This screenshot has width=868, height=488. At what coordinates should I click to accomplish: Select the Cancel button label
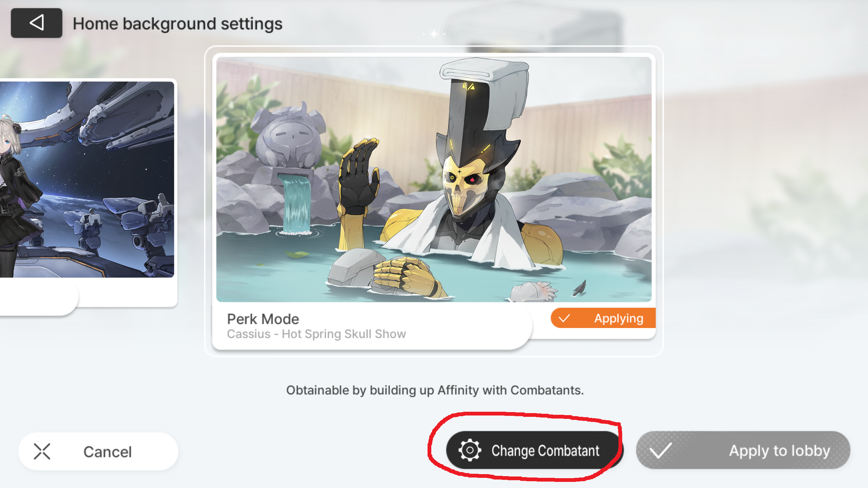pos(107,452)
